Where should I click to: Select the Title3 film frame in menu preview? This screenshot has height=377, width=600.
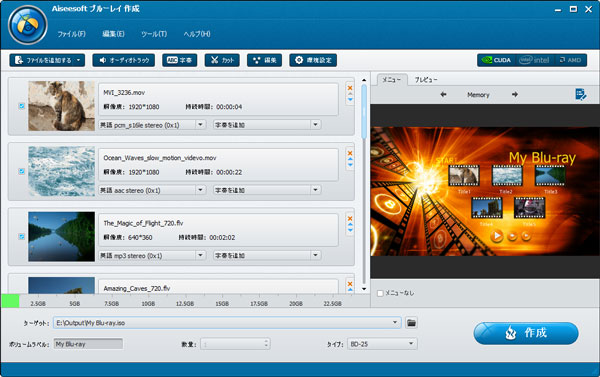[x=550, y=176]
